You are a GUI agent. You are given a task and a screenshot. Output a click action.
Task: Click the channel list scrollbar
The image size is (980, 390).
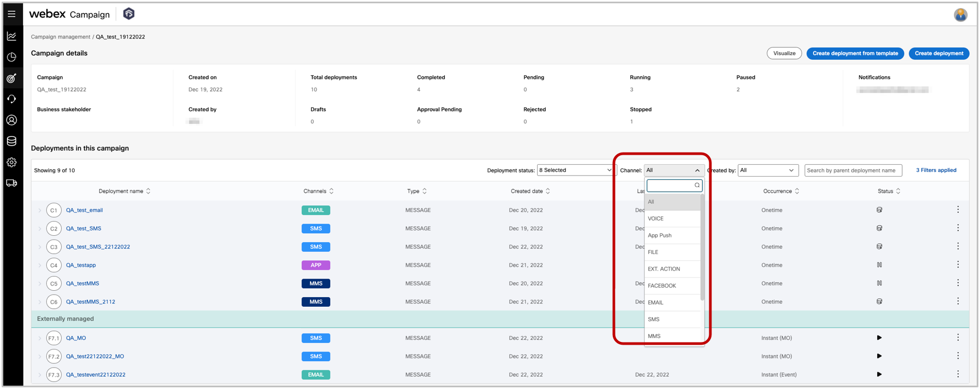(702, 247)
